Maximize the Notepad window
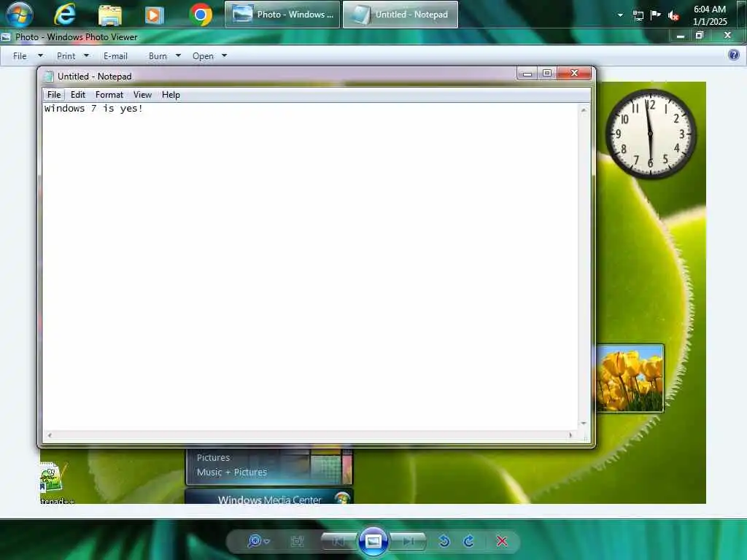747x560 pixels. click(547, 74)
